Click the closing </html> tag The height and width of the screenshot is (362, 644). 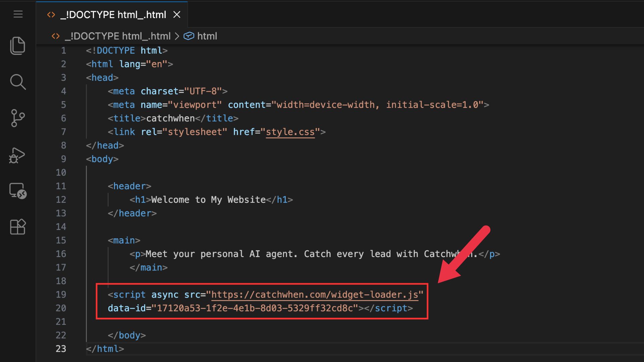pos(105,349)
